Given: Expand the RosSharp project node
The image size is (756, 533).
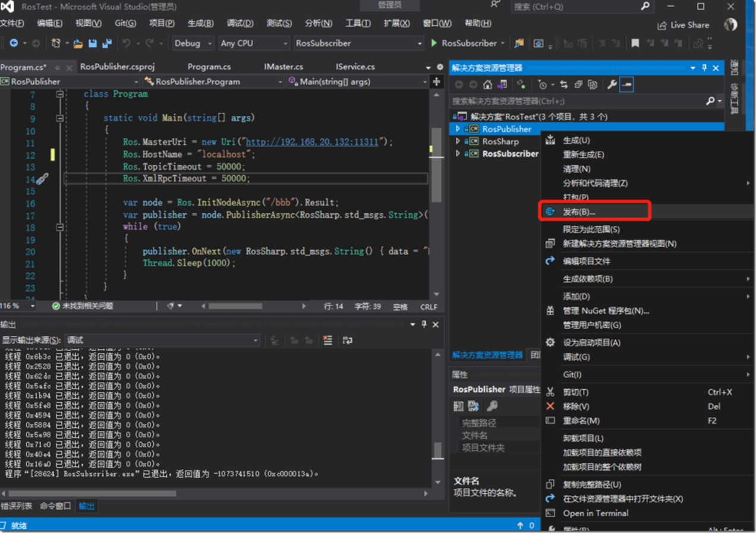Looking at the screenshot, I should click(457, 141).
